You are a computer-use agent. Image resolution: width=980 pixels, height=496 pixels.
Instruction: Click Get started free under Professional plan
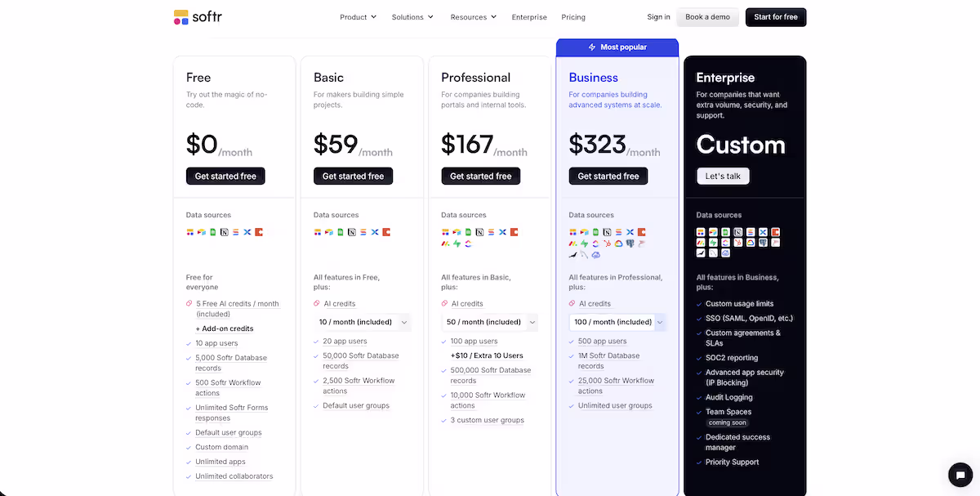coord(481,176)
